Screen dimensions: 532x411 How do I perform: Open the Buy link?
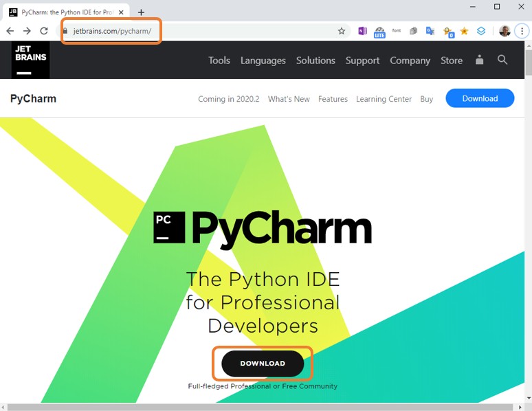pos(426,99)
